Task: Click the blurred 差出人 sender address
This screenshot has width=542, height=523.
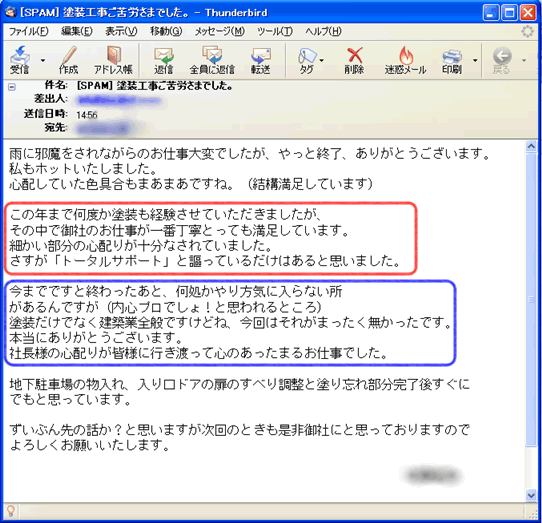Action: 119,101
